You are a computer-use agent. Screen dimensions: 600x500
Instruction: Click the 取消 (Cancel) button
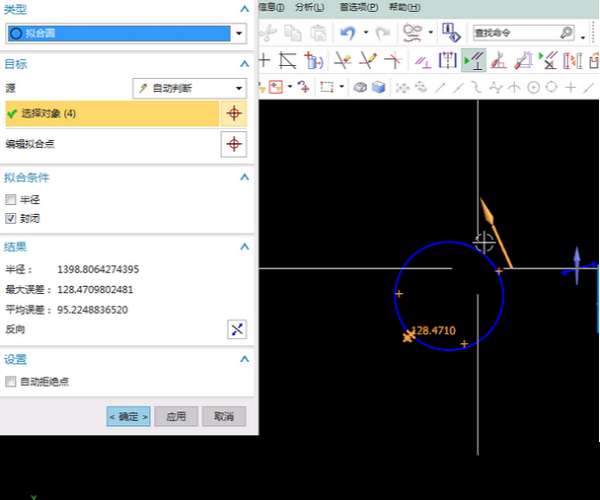(223, 416)
